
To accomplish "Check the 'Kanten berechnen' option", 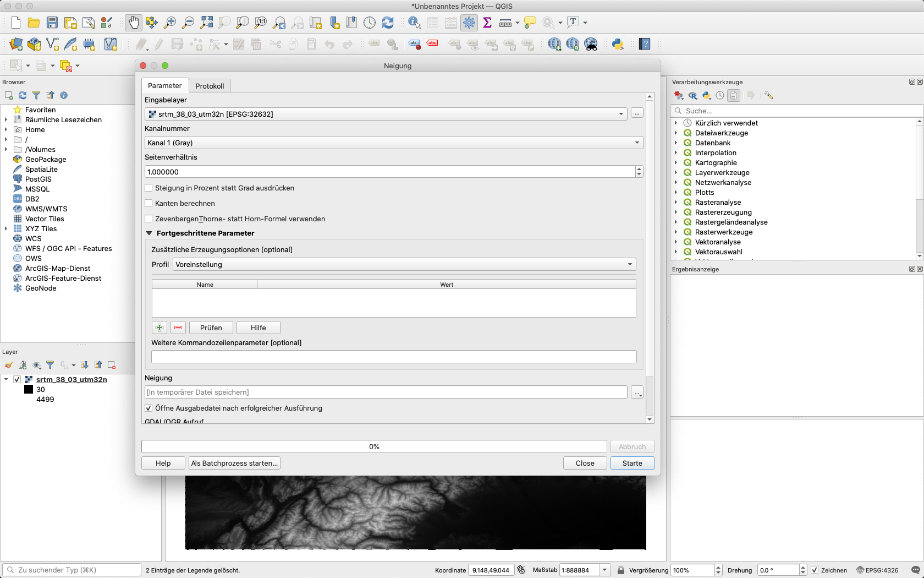I will tap(148, 204).
